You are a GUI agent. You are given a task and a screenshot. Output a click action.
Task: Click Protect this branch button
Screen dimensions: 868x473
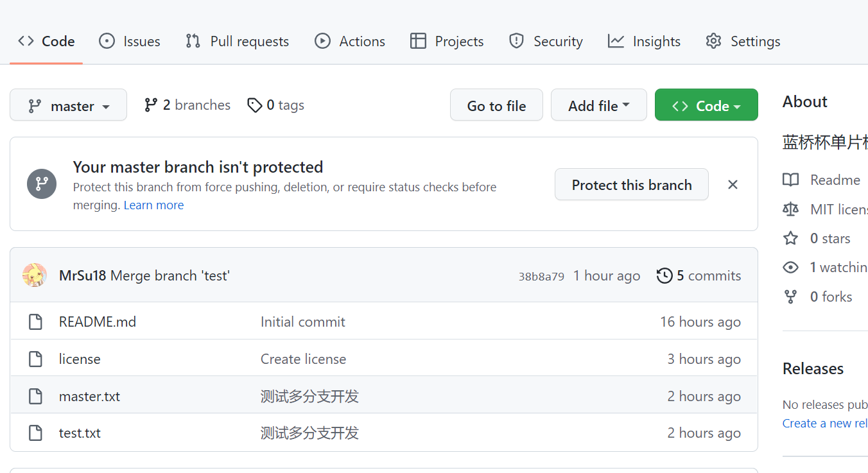(632, 185)
